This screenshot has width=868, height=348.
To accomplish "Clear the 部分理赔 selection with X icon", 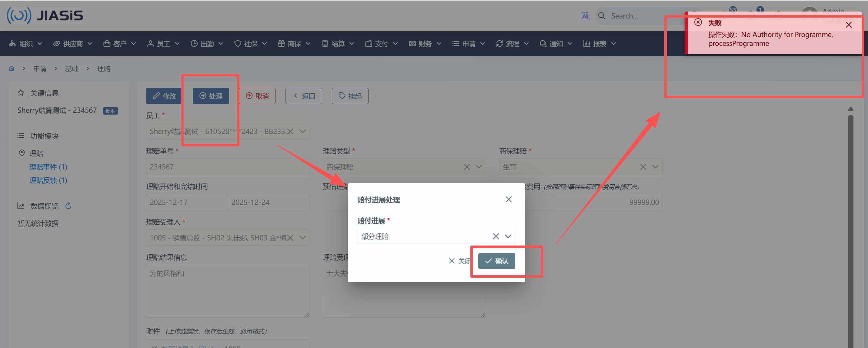I will click(x=496, y=236).
